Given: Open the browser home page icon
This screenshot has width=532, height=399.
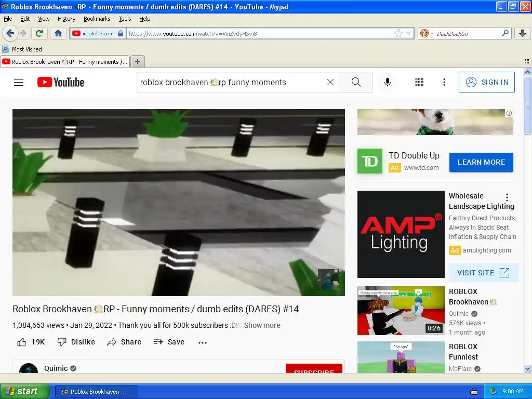Looking at the screenshot, I should pyautogui.click(x=58, y=33).
